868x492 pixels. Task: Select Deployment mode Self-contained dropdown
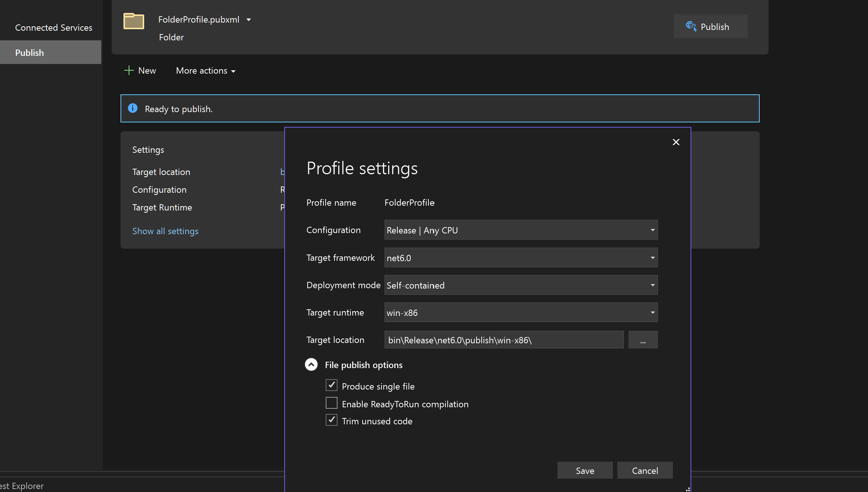pyautogui.click(x=521, y=285)
